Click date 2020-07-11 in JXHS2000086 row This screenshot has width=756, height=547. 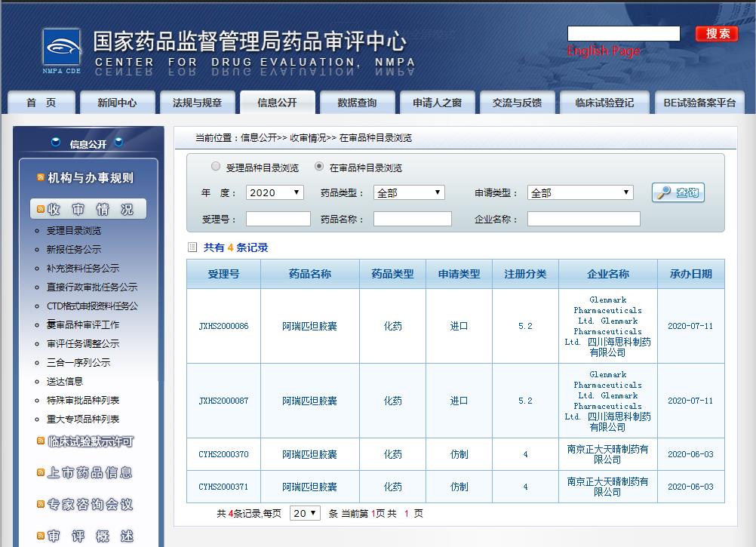[x=690, y=326]
